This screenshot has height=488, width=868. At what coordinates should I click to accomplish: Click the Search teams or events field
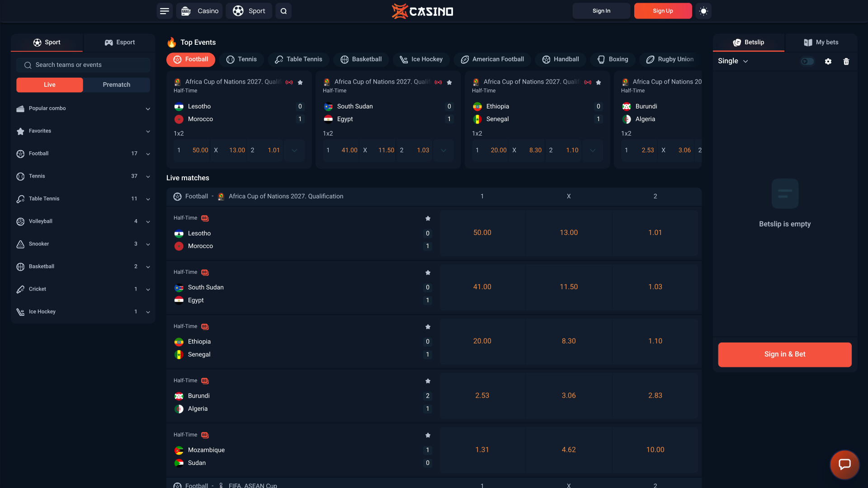[83, 65]
